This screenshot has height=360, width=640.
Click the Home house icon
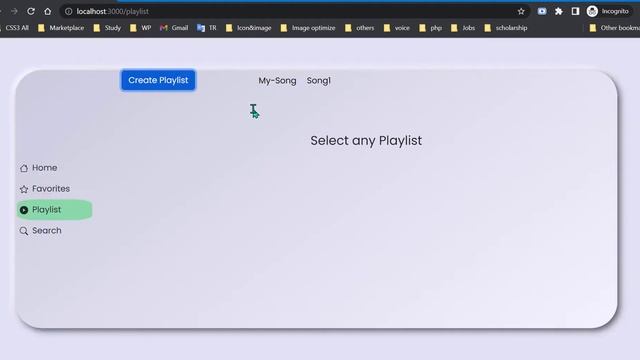coord(24,168)
